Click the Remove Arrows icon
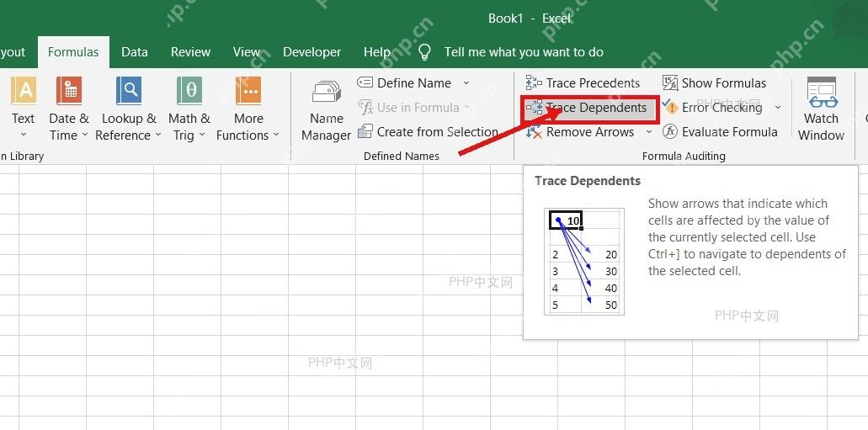Screen dimensions: 868x430 tap(534, 132)
